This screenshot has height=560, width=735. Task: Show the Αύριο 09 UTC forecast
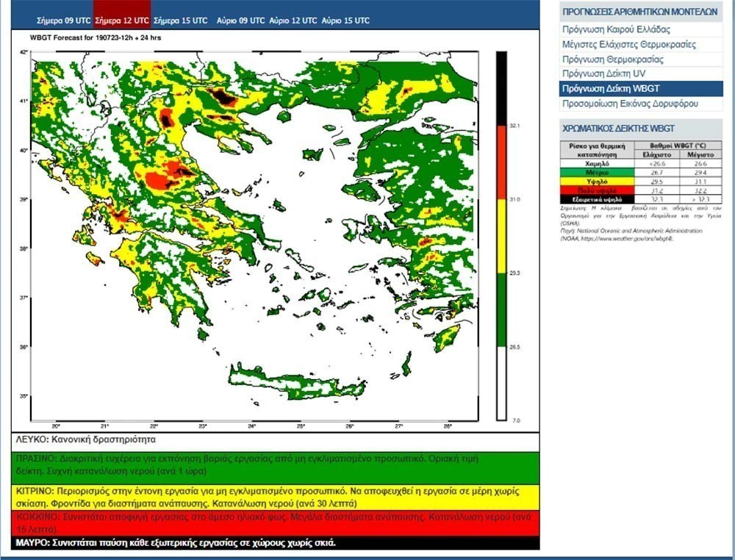point(240,21)
